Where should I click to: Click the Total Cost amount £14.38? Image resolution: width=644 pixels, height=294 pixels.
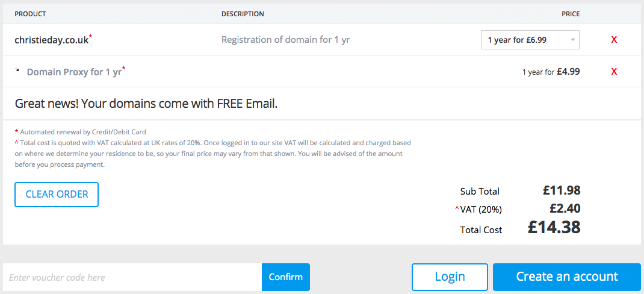click(554, 227)
